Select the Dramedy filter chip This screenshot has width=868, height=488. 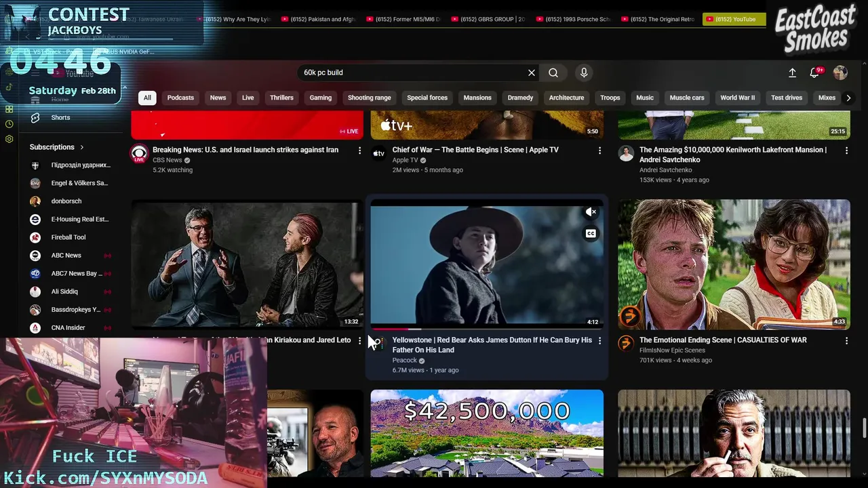pyautogui.click(x=520, y=98)
